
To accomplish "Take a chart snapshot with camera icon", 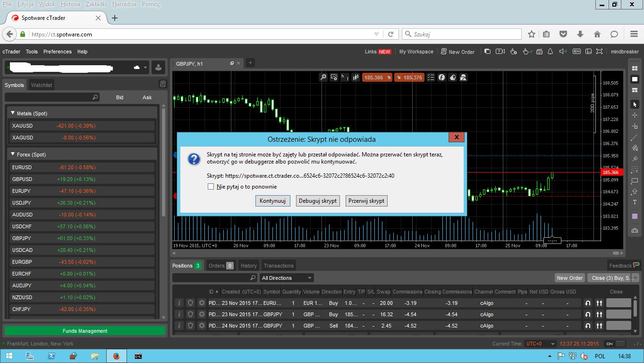I will click(635, 230).
